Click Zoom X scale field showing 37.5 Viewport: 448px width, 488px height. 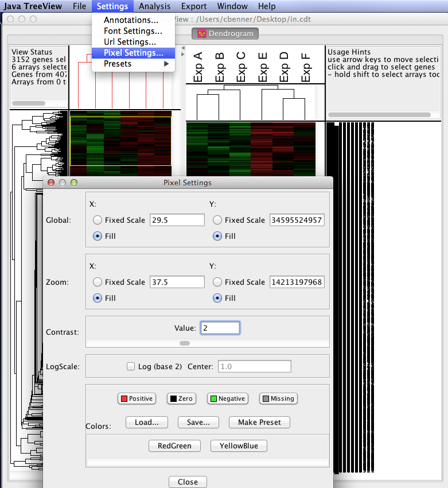(177, 282)
